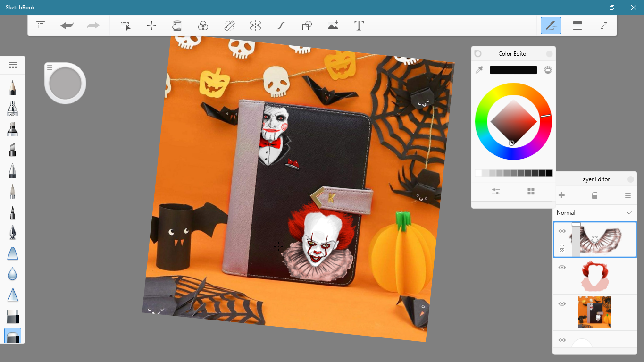Click the current black color bar
The height and width of the screenshot is (362, 644).
[513, 70]
